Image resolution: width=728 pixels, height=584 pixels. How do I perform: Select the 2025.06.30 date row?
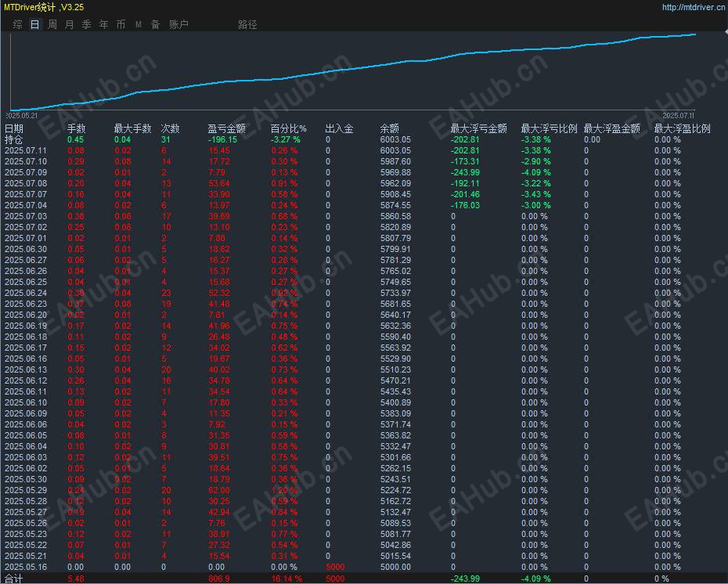click(x=26, y=249)
